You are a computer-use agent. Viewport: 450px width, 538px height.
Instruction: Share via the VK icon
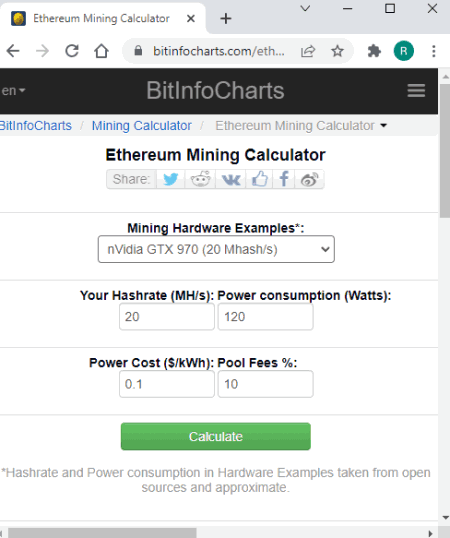click(230, 179)
